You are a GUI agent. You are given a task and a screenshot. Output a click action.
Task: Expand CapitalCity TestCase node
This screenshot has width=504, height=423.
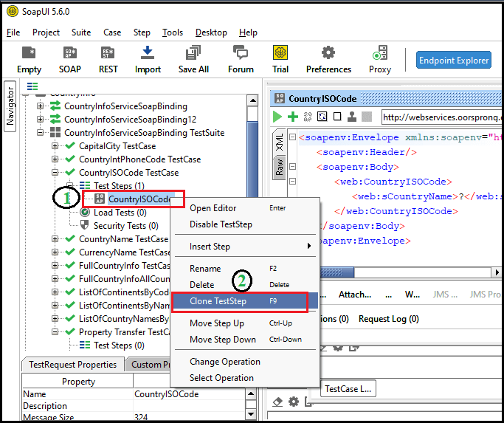point(55,146)
